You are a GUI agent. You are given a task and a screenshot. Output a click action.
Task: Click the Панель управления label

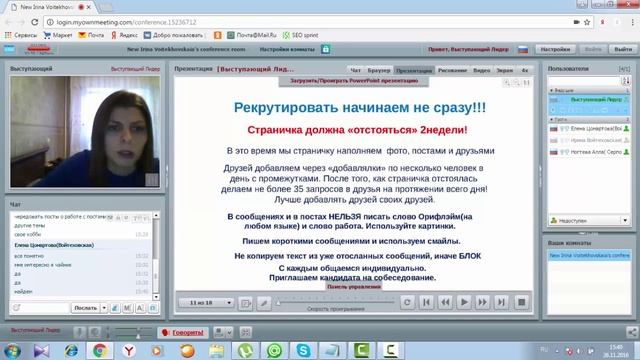(x=353, y=287)
